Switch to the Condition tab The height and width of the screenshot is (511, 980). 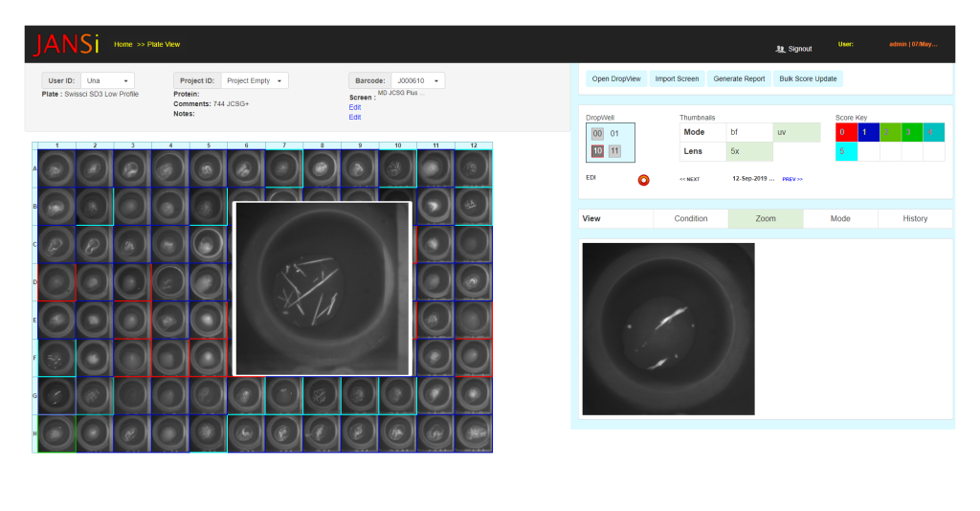click(691, 219)
